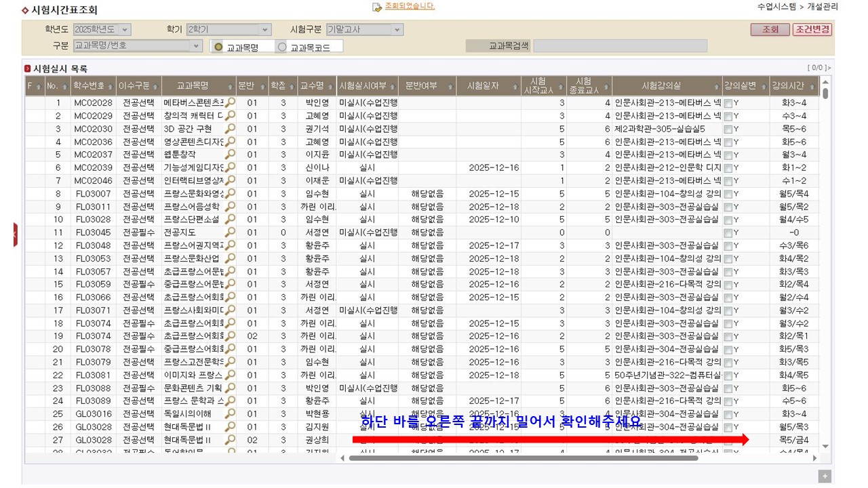Click the 조건변경 button
Screen dimensions: 868x488
click(811, 30)
